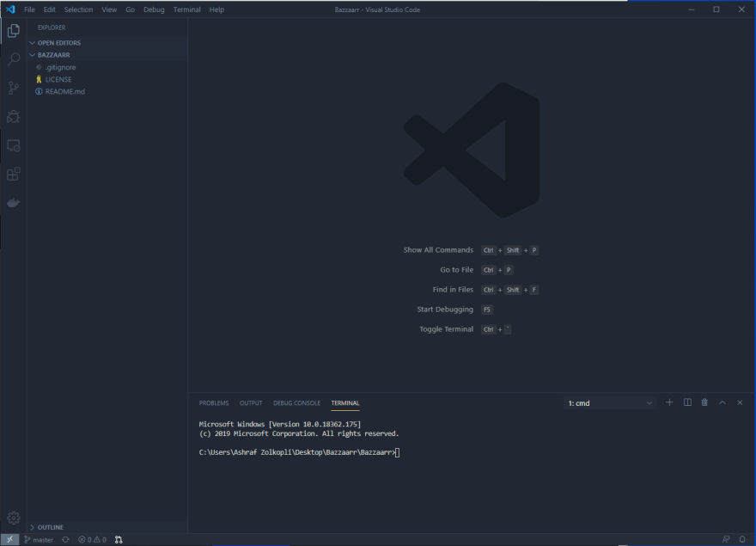Image resolution: width=756 pixels, height=546 pixels.
Task: Switch to the PROBLEMS tab
Action: [214, 403]
